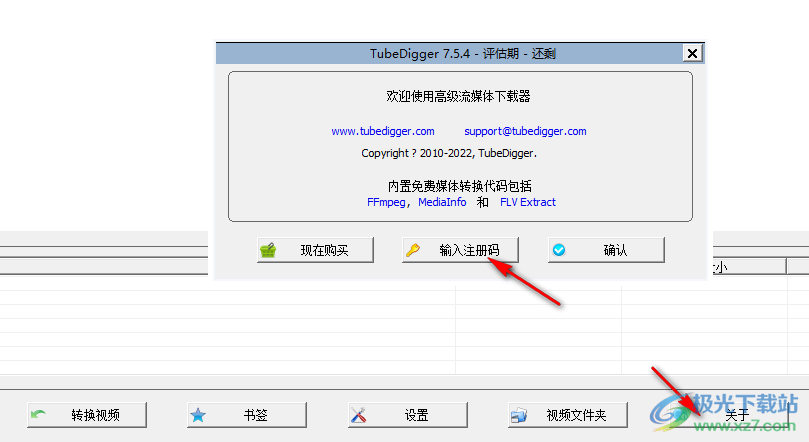Open the MediaInfo link
The width and height of the screenshot is (809, 442).
pyautogui.click(x=442, y=202)
